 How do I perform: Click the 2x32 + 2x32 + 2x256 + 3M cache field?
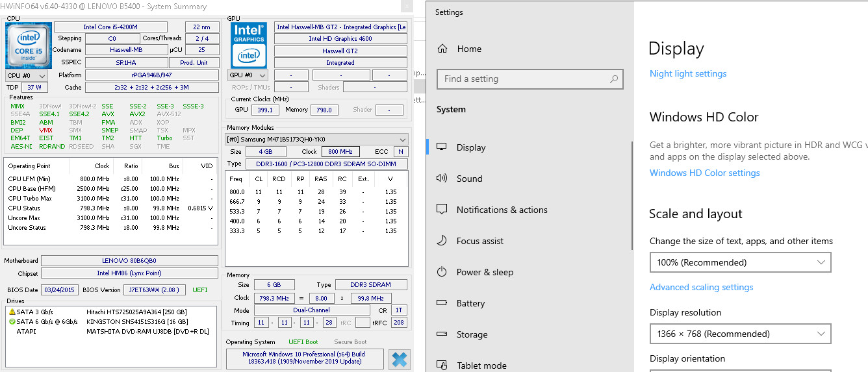pyautogui.click(x=152, y=88)
